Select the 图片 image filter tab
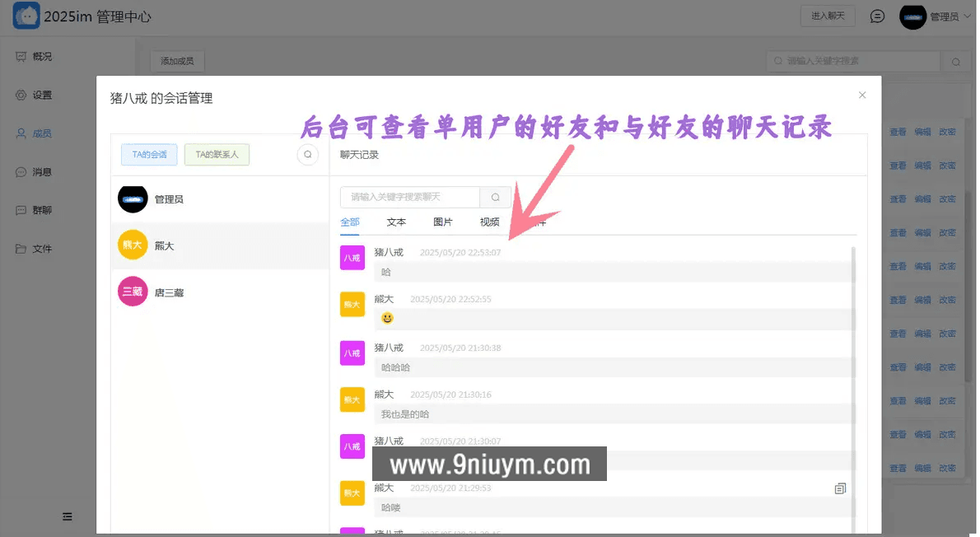Viewport: 980px width, 537px height. tap(442, 222)
